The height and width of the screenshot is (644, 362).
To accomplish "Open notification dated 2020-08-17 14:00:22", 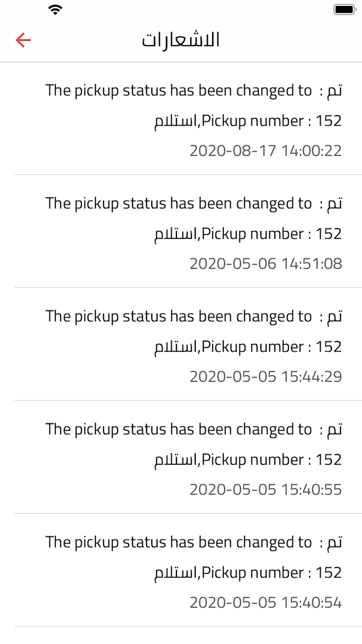I will pyautogui.click(x=188, y=118).
